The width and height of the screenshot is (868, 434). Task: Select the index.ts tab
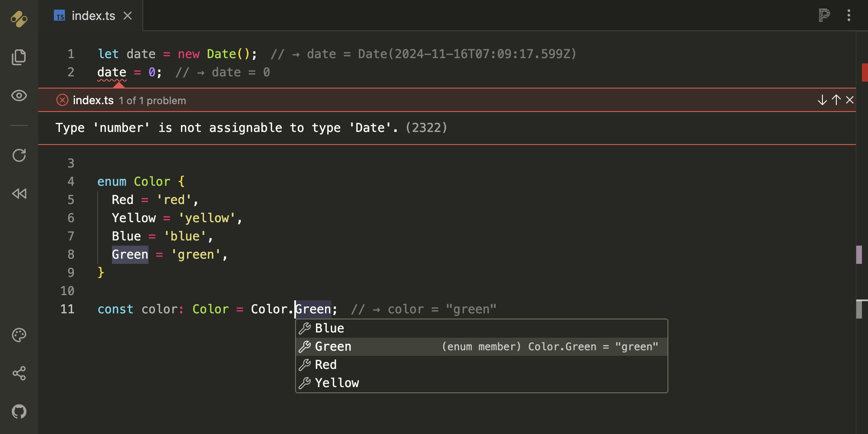pyautogui.click(x=93, y=16)
